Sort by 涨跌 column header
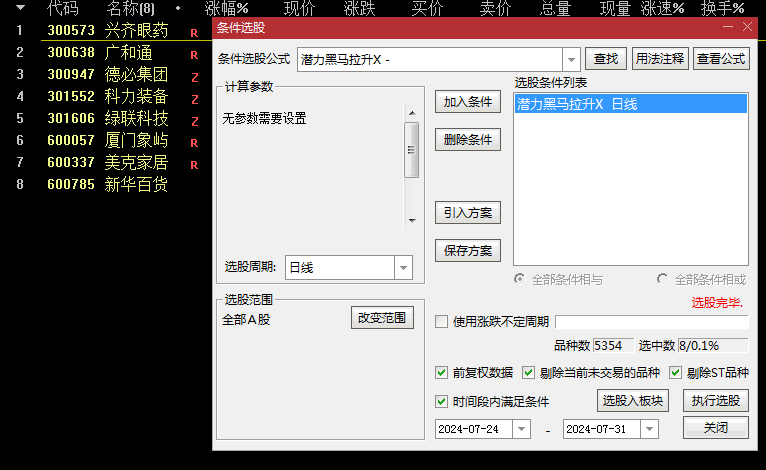 coord(359,8)
